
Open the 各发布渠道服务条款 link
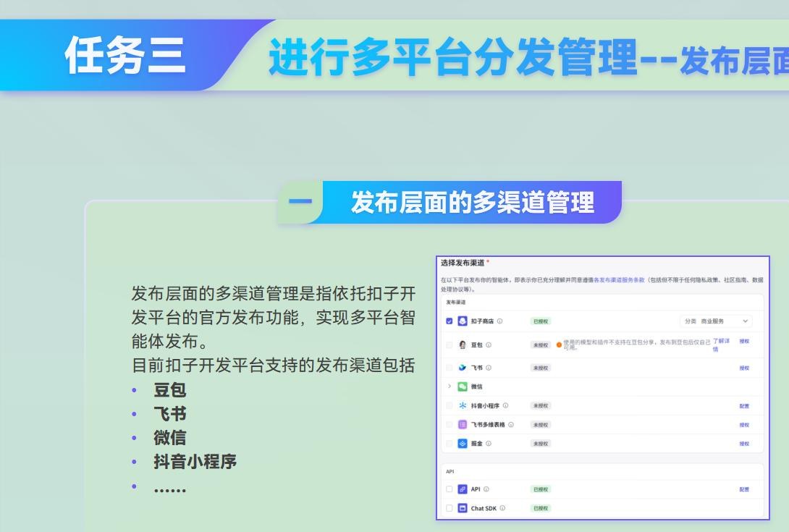(x=619, y=280)
